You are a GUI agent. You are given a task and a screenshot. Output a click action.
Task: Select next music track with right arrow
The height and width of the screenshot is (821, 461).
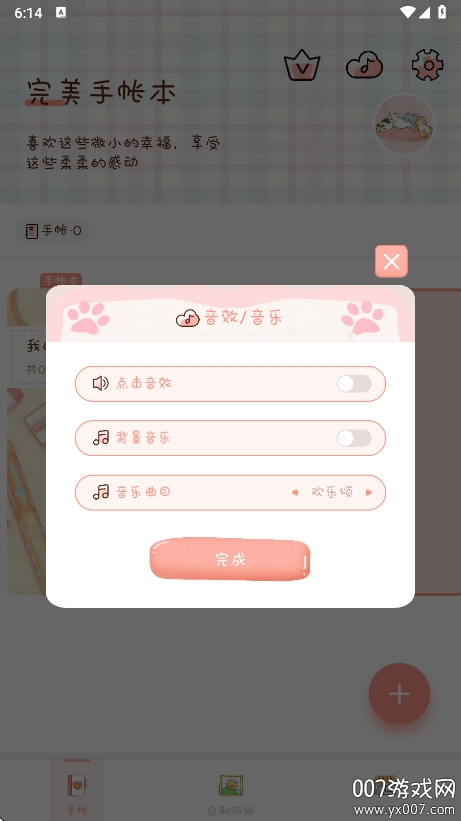click(369, 492)
